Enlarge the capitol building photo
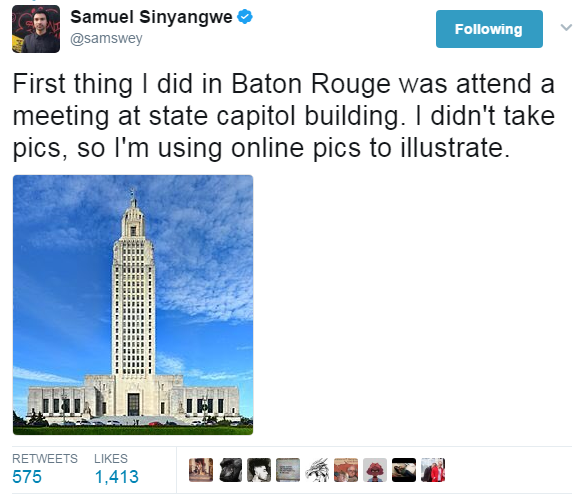 click(x=133, y=305)
